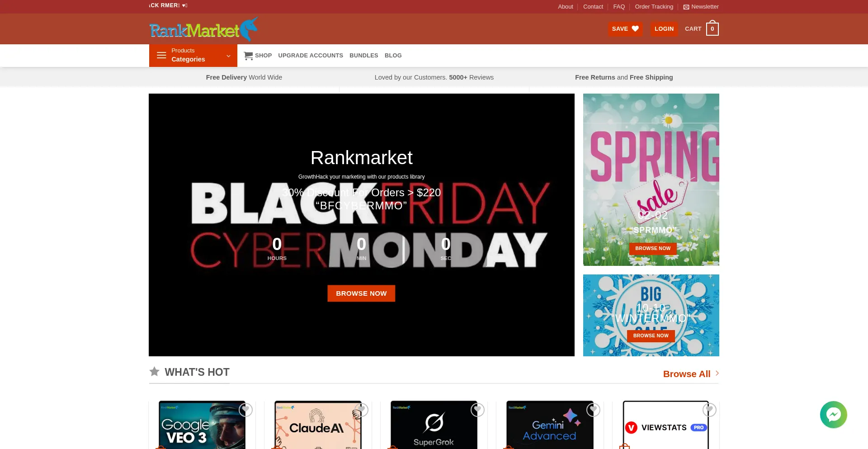
Task: Toggle wishlist heart on SuperGrok product
Action: point(477,410)
